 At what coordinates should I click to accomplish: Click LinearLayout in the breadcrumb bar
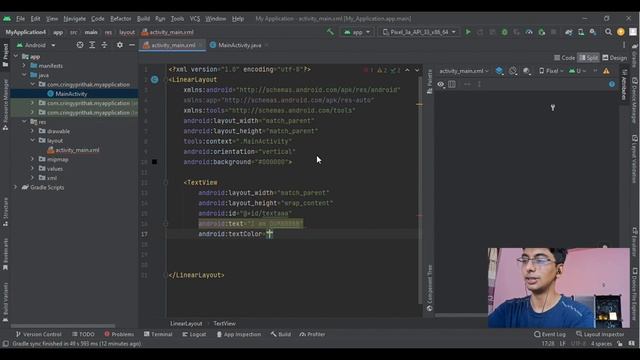186,323
